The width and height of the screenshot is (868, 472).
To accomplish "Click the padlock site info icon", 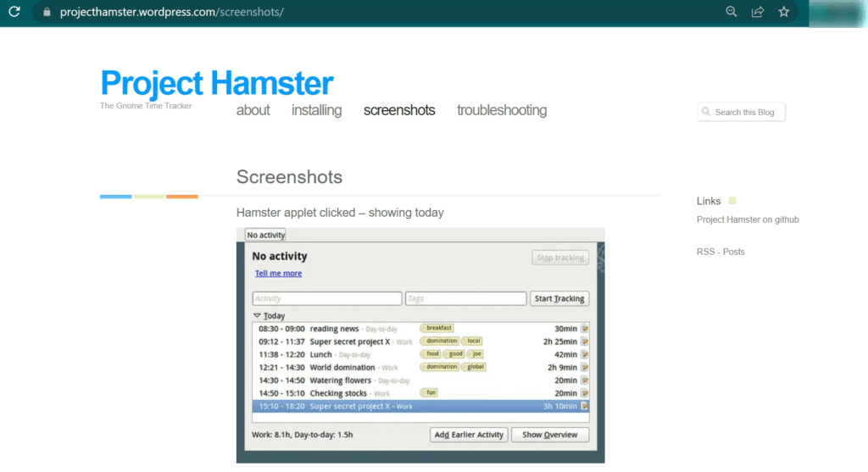I will 47,12.
